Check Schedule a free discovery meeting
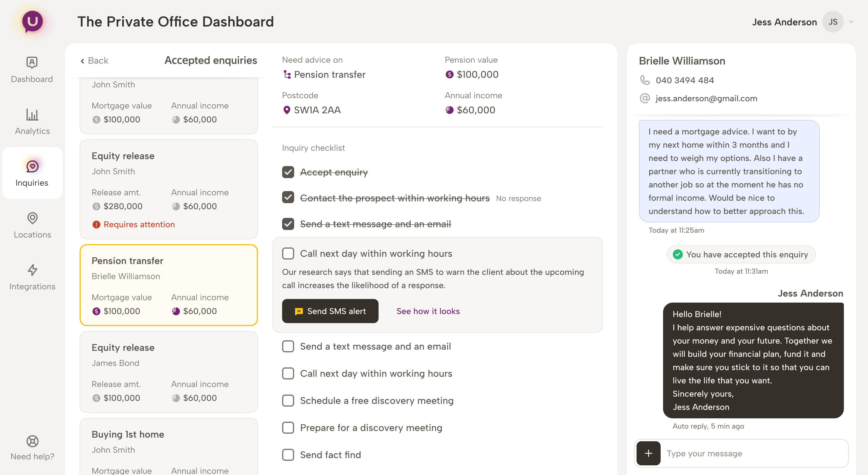 288,401
